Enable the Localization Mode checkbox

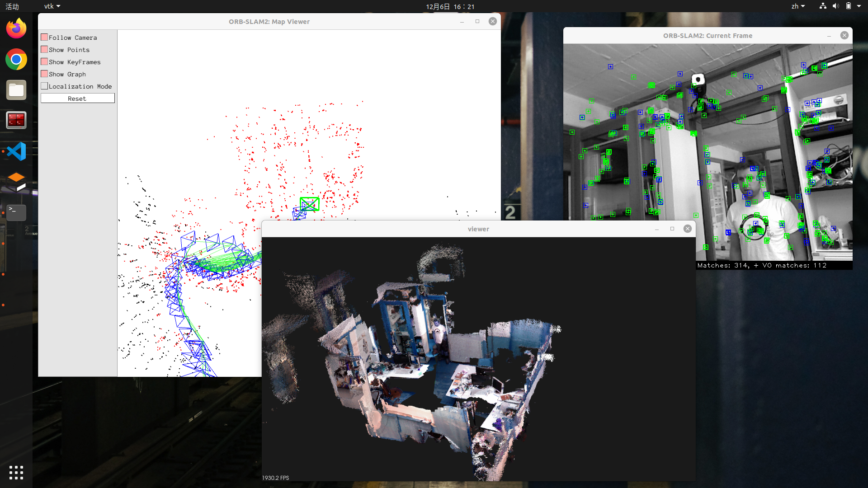coord(44,86)
